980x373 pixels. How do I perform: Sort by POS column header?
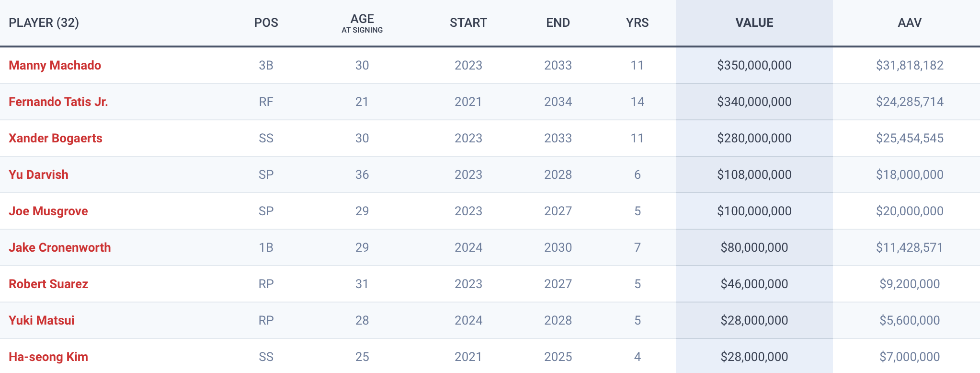[266, 23]
